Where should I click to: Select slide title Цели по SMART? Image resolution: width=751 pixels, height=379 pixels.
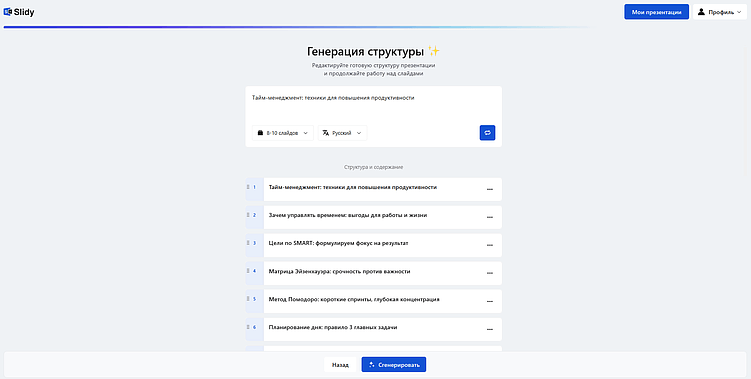click(338, 243)
